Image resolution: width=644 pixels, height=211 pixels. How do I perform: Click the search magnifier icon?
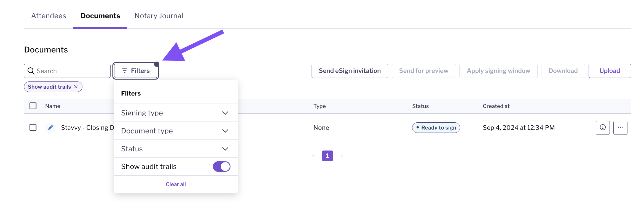point(31,71)
